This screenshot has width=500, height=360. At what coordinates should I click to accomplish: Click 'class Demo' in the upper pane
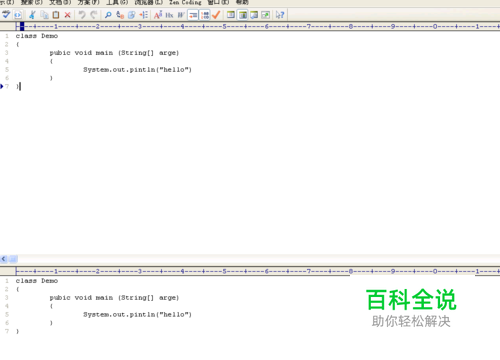click(37, 36)
